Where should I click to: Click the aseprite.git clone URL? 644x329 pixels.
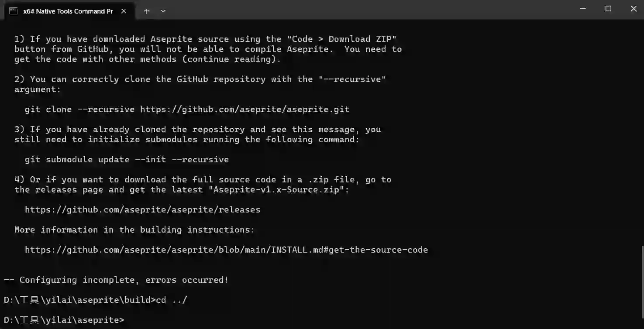click(x=245, y=109)
